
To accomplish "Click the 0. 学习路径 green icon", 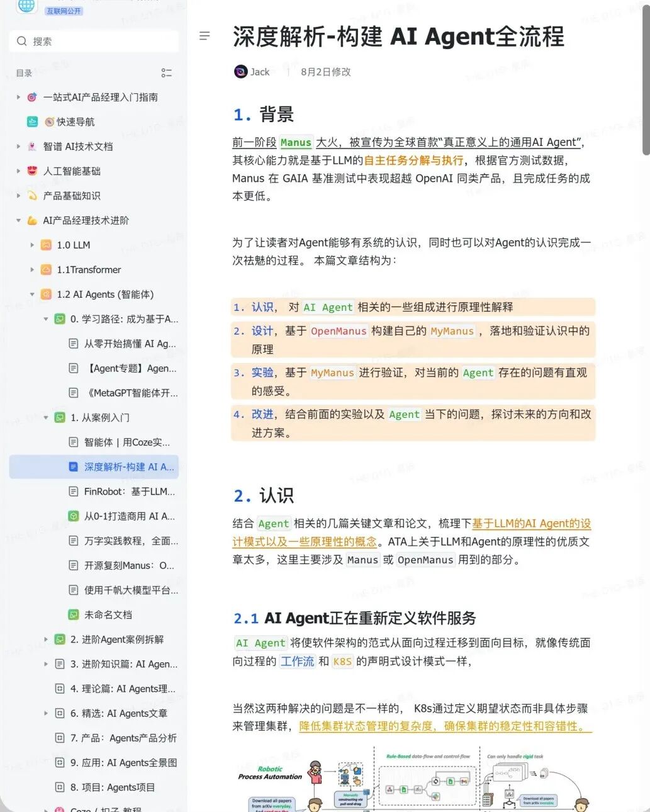I will (60, 319).
